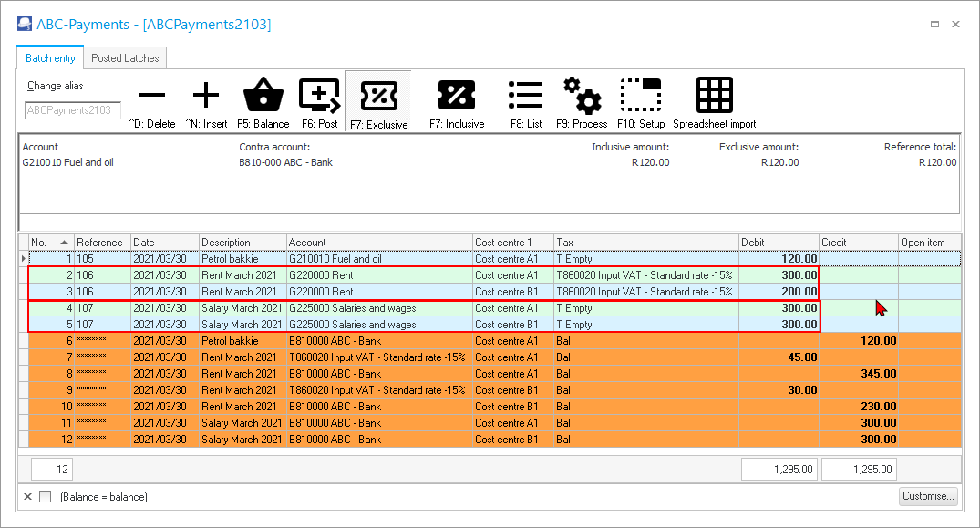Click the Insert plus icon
The image size is (980, 528).
click(206, 96)
